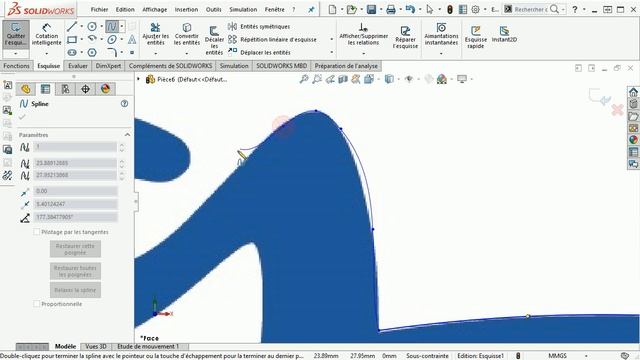640x360 pixels.
Task: Click the spline X coordinate field 23.88912665
Action: coord(76,163)
